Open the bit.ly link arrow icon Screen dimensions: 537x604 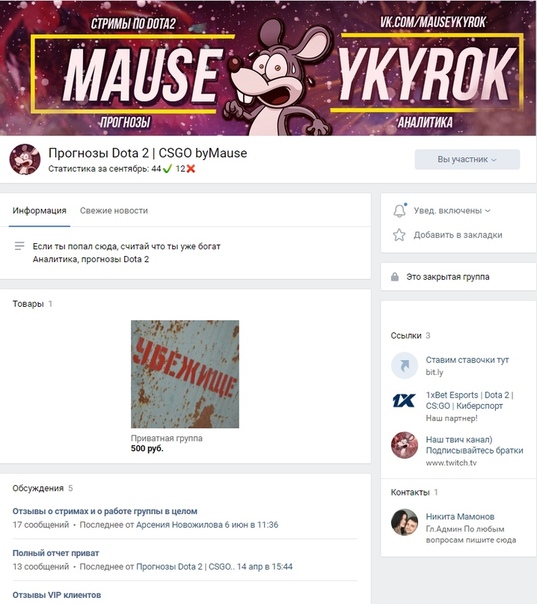tap(404, 365)
